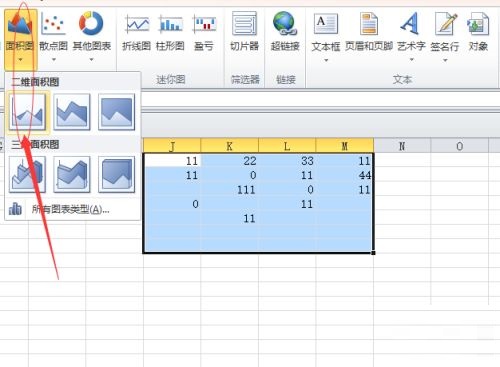
Task: Select the 0 cell in column J
Action: click(172, 204)
